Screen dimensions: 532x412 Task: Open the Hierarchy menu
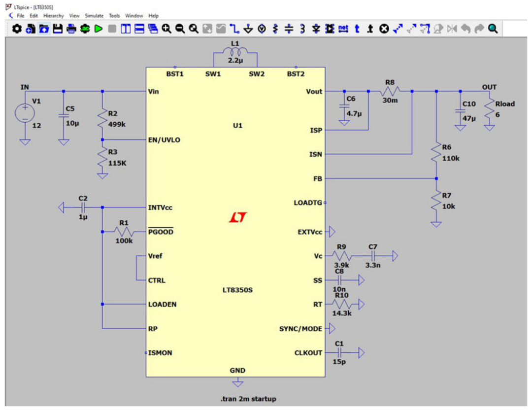click(54, 16)
